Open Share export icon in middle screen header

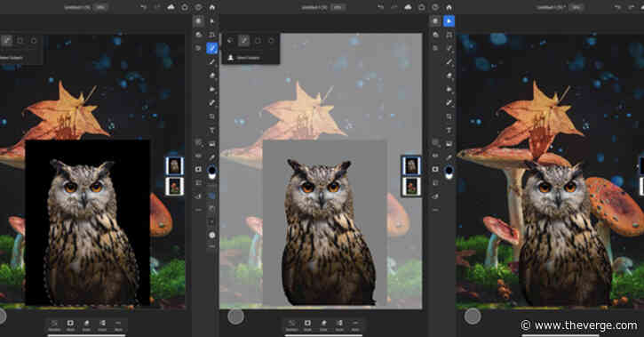(x=421, y=7)
